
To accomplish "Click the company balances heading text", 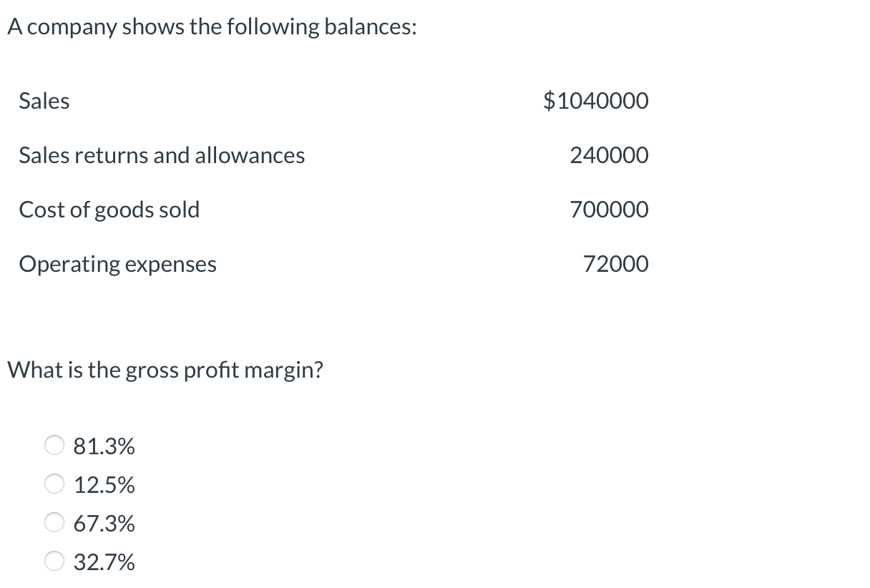I will pos(210,26).
